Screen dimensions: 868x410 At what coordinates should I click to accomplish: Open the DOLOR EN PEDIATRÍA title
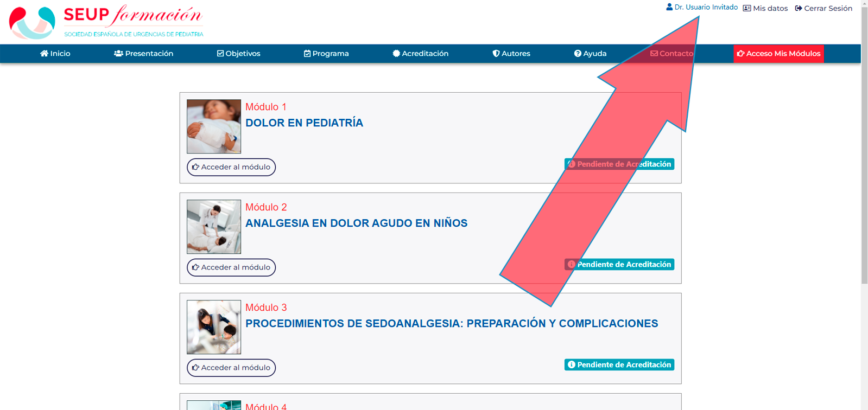(x=305, y=123)
